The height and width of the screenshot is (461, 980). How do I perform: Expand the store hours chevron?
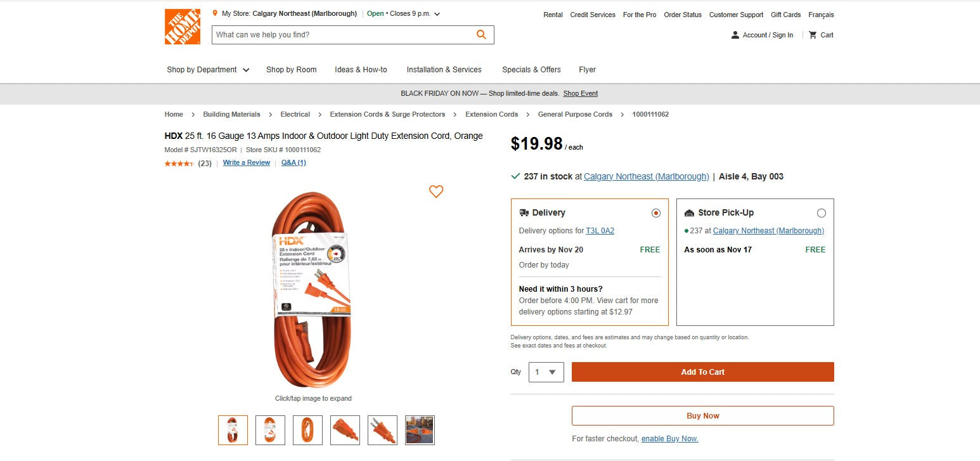point(437,13)
